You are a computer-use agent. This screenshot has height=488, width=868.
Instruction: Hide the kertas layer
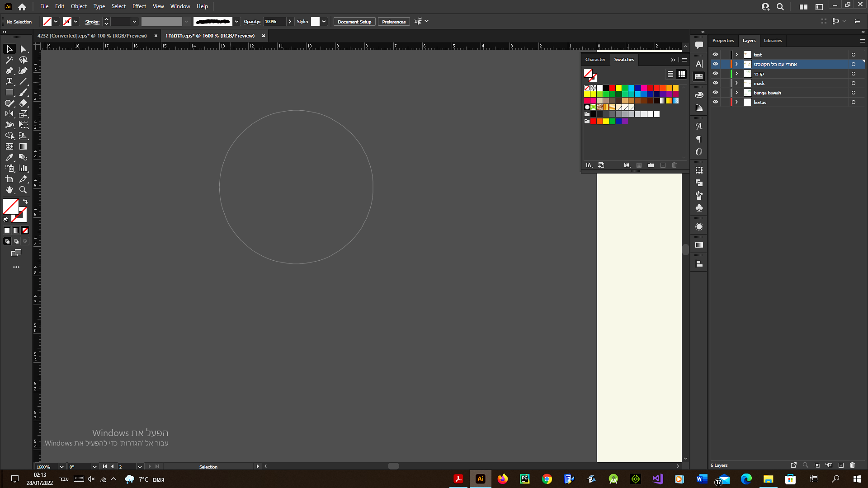pyautogui.click(x=715, y=102)
